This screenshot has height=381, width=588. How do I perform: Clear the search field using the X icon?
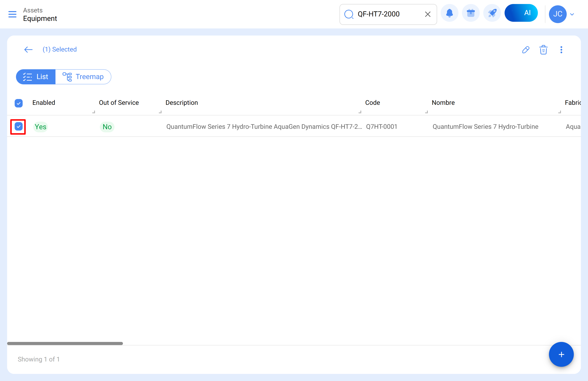tap(427, 14)
